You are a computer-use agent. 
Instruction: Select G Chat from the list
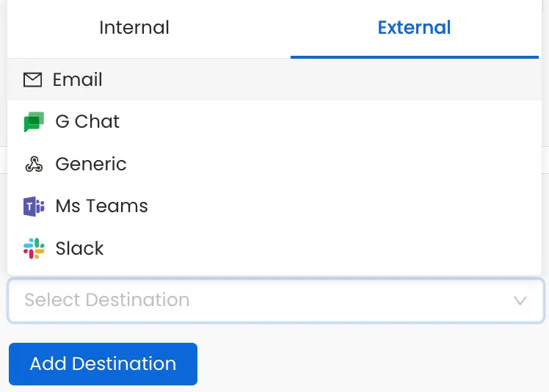[x=87, y=122]
